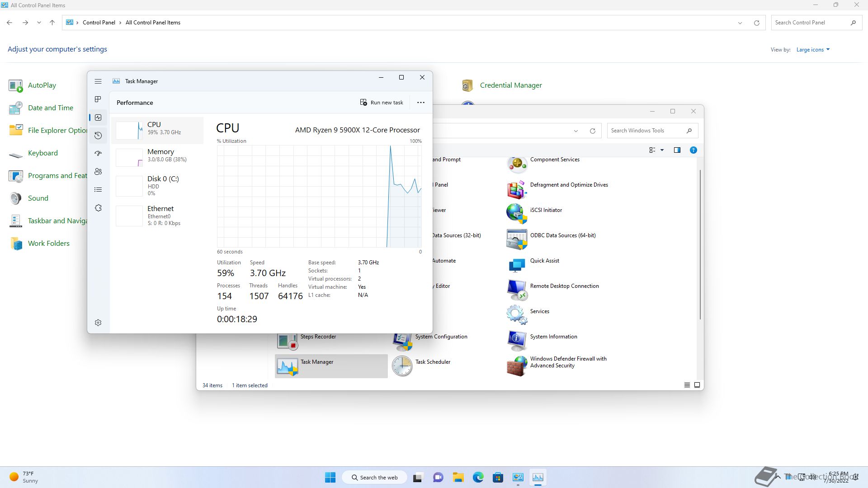Select Task Manager item in Windows Tools
This screenshot has width=868, height=488.
coord(331,366)
